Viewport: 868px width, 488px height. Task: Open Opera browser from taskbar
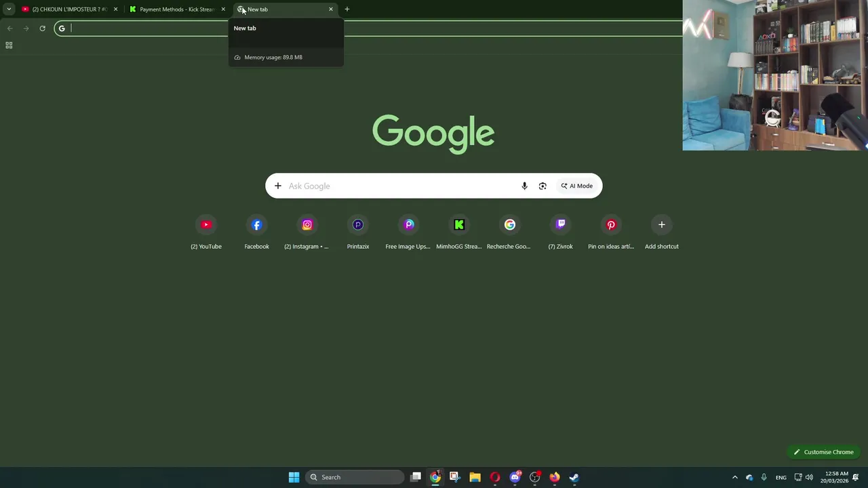(x=495, y=477)
